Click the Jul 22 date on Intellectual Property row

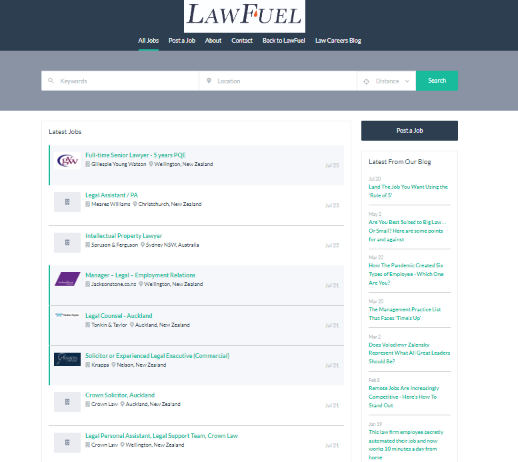332,245
